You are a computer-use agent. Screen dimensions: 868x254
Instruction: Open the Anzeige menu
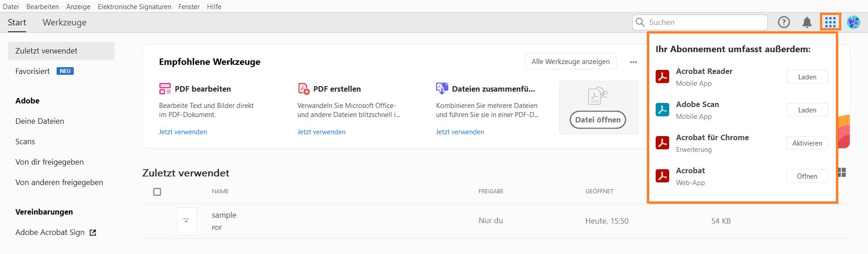(x=78, y=6)
